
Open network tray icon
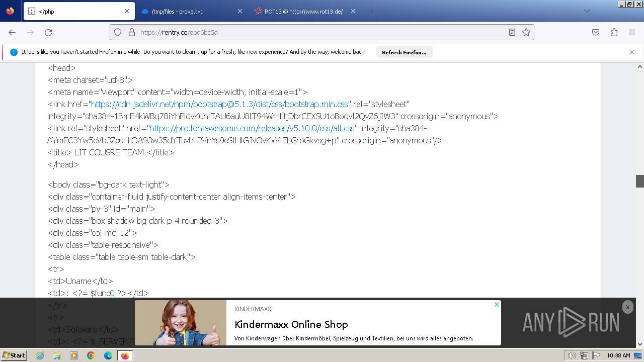click(584, 355)
